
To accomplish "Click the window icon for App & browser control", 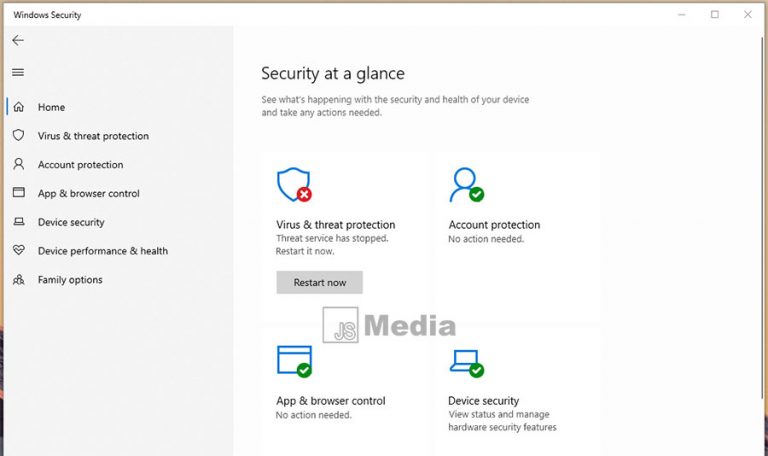I will pyautogui.click(x=19, y=192).
